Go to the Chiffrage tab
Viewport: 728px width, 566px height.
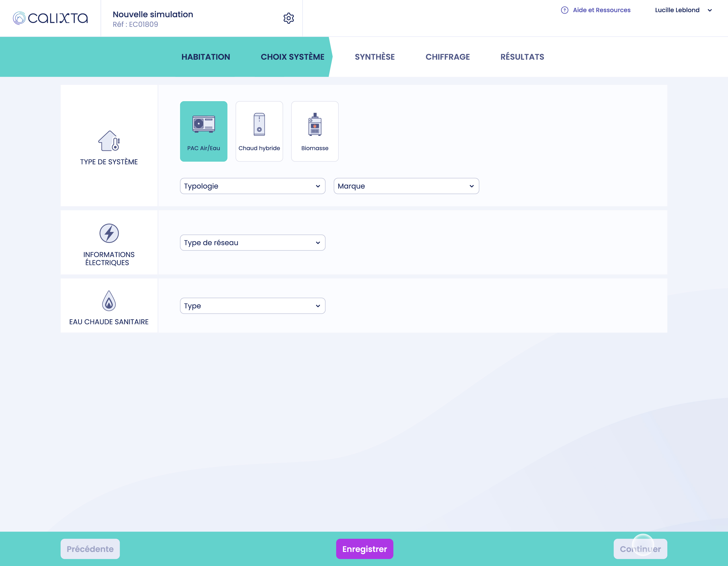448,57
